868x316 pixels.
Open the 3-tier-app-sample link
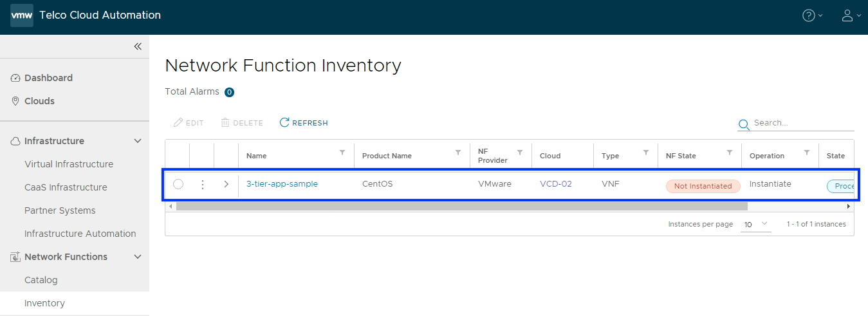click(x=282, y=184)
